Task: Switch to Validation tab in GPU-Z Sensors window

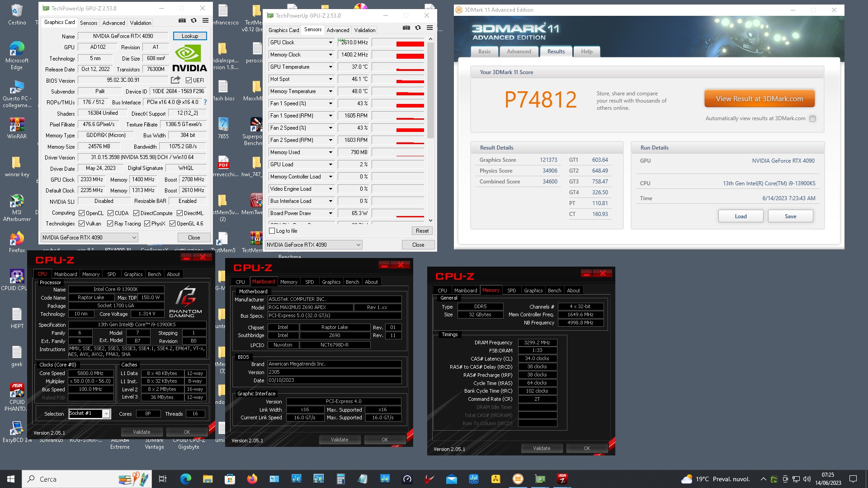Action: pos(364,30)
